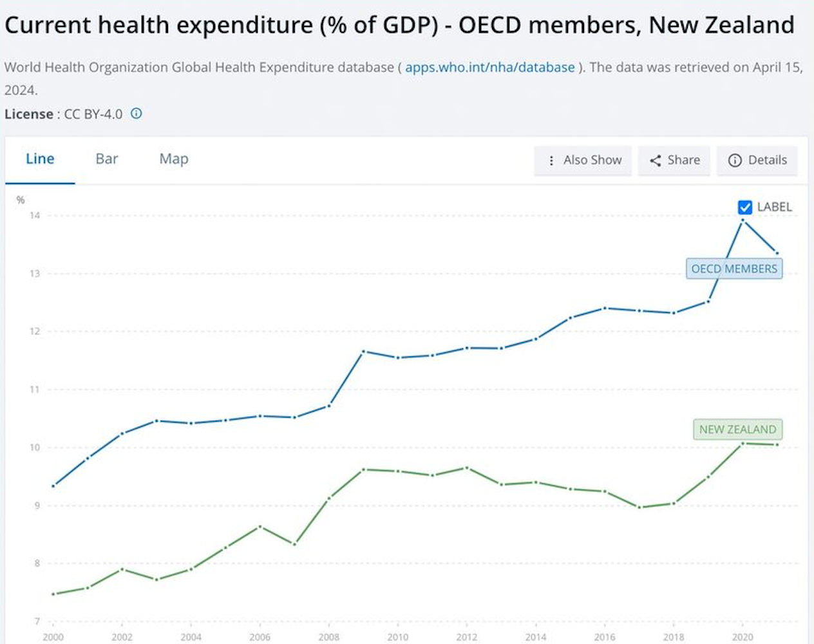This screenshot has height=644, width=814.
Task: Click the New Zealand 2020 data point
Action: (743, 443)
